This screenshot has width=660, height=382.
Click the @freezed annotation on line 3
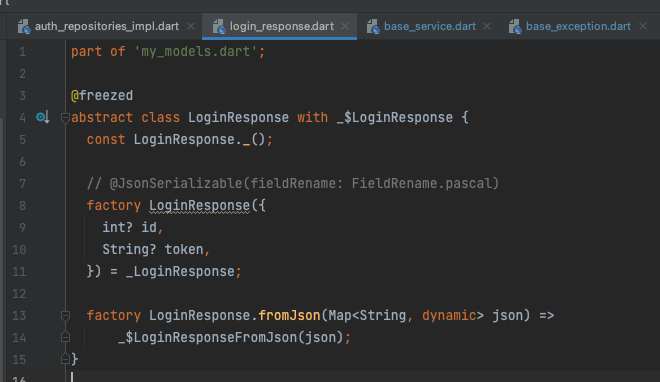tap(102, 96)
